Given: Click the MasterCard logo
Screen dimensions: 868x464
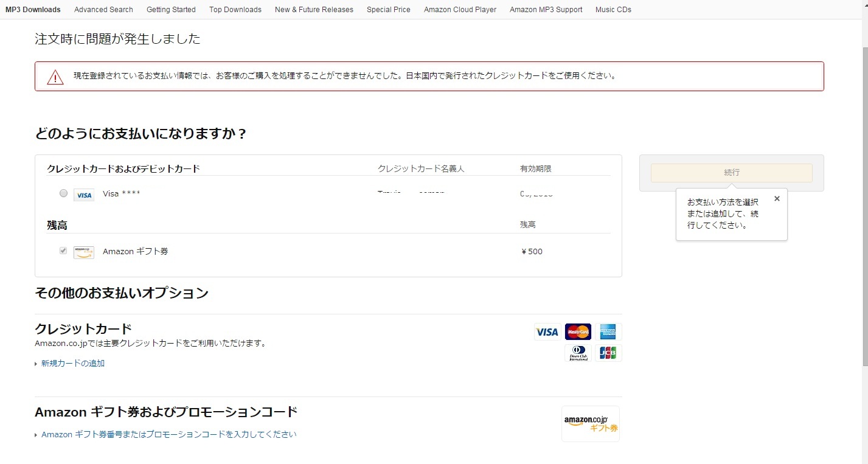Looking at the screenshot, I should [578, 332].
